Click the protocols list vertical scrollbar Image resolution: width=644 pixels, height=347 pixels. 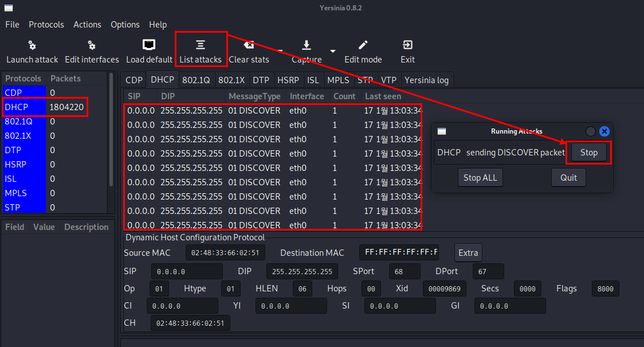pos(111,130)
